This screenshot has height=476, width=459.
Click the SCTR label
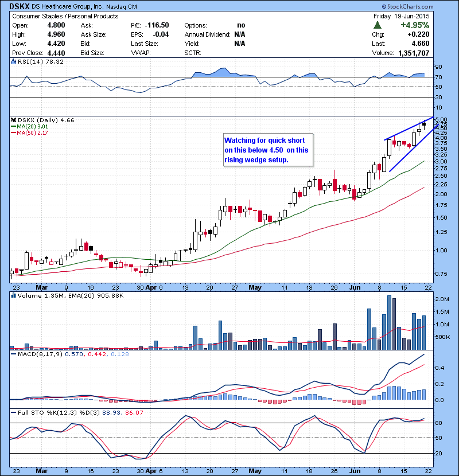[x=193, y=53]
